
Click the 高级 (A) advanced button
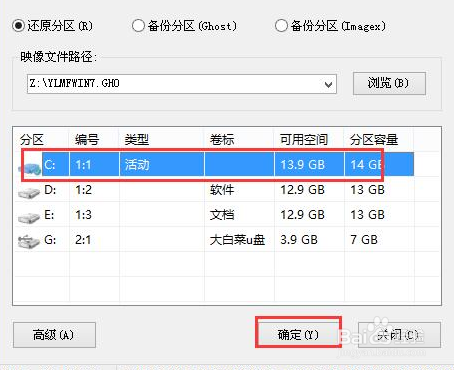point(54,335)
